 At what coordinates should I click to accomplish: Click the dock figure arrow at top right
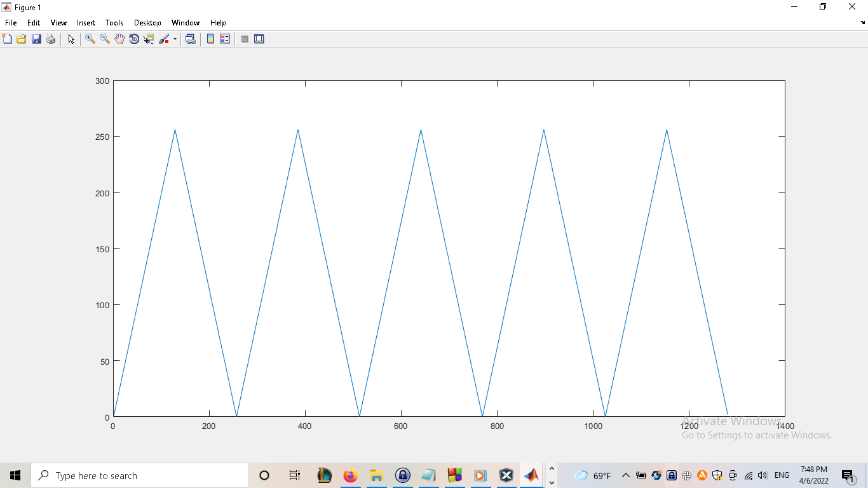(862, 22)
